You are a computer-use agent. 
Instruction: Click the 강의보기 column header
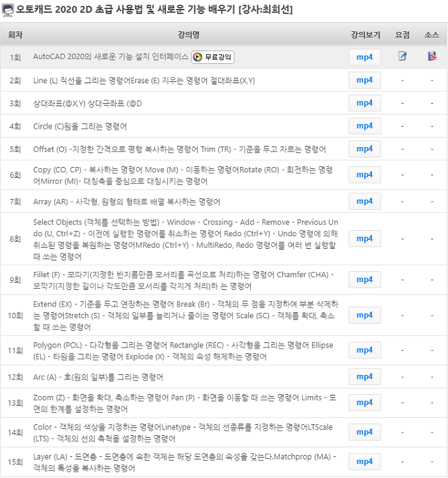click(365, 35)
